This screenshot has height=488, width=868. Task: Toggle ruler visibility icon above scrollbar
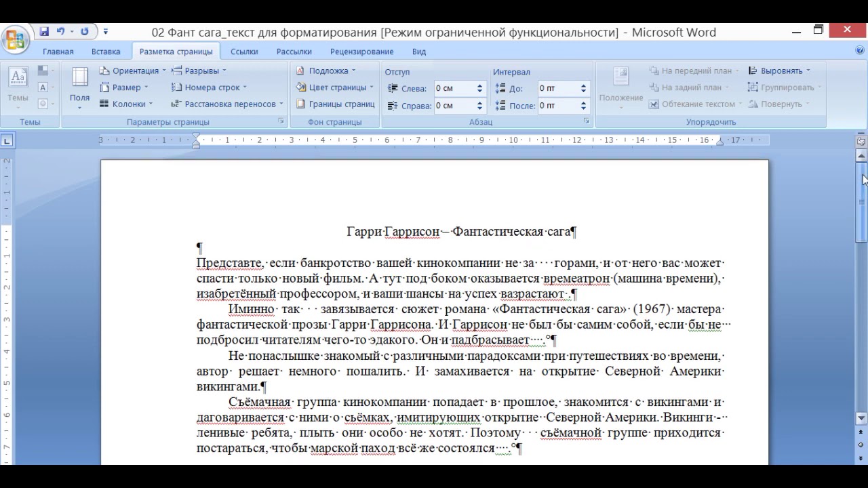[x=861, y=141]
